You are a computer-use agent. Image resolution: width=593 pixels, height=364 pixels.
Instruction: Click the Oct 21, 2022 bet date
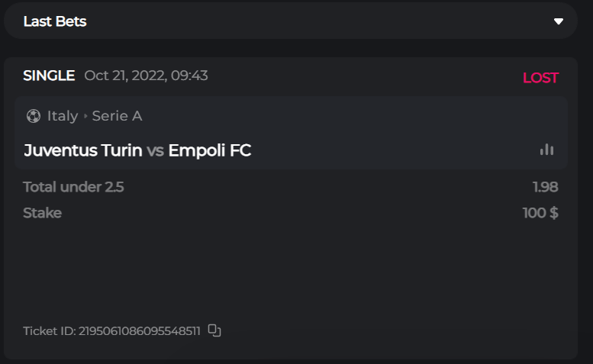(146, 76)
